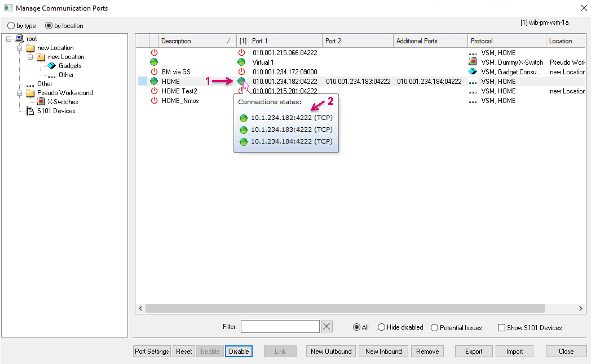The width and height of the screenshot is (591, 364).
Task: Enable Show S101 Devices checkbox
Action: (x=501, y=328)
